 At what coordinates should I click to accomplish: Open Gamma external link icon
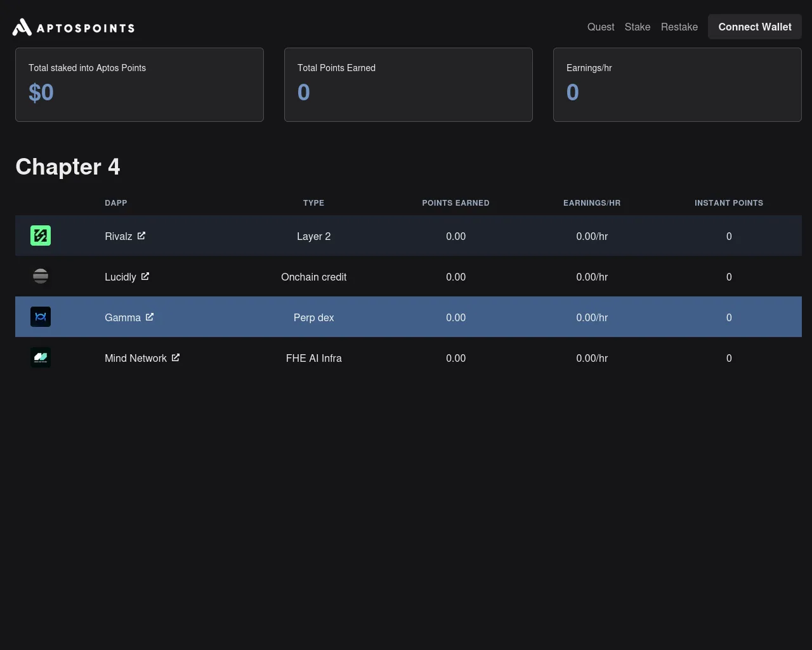coord(150,317)
